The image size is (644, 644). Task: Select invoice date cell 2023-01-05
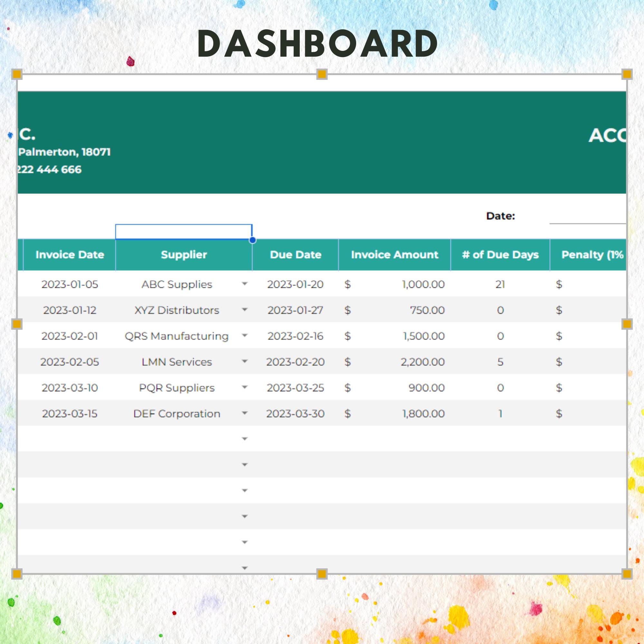tap(70, 284)
